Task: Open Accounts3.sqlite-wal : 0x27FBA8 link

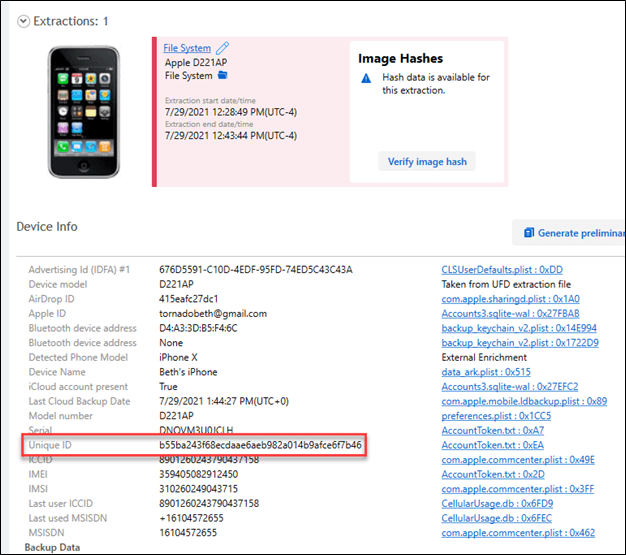Action: click(511, 313)
